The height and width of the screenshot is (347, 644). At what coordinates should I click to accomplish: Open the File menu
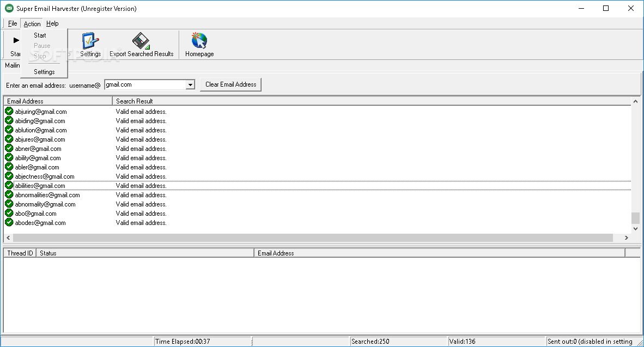[x=13, y=23]
